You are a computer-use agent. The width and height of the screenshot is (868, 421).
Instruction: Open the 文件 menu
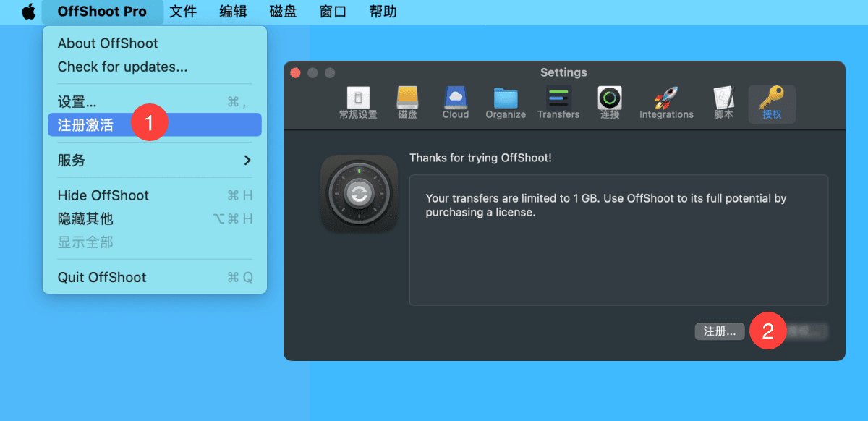(x=183, y=12)
